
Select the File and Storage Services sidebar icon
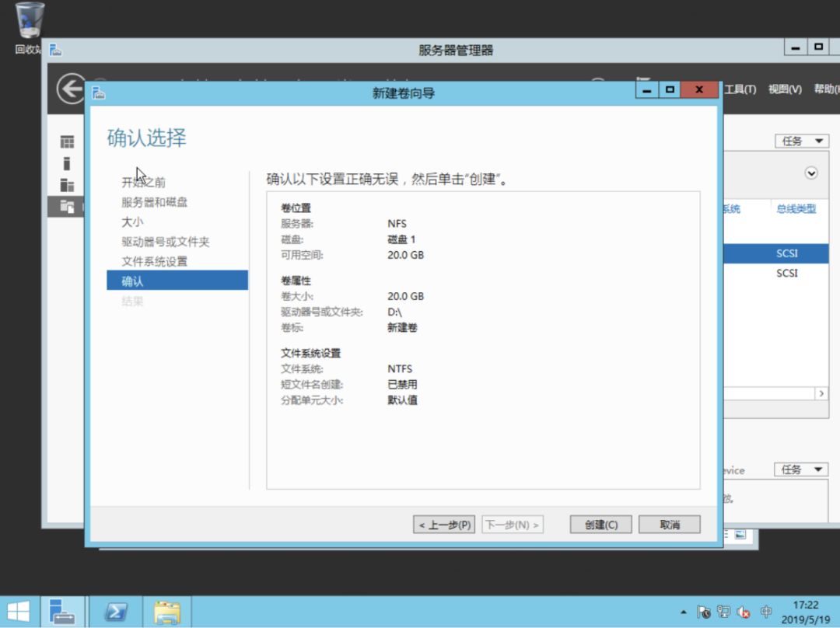click(x=67, y=207)
